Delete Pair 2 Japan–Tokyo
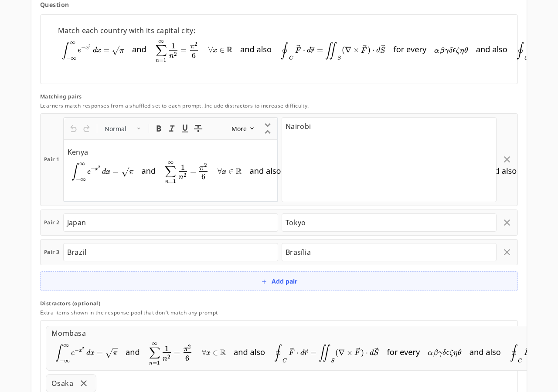558x392 pixels. pos(507,223)
